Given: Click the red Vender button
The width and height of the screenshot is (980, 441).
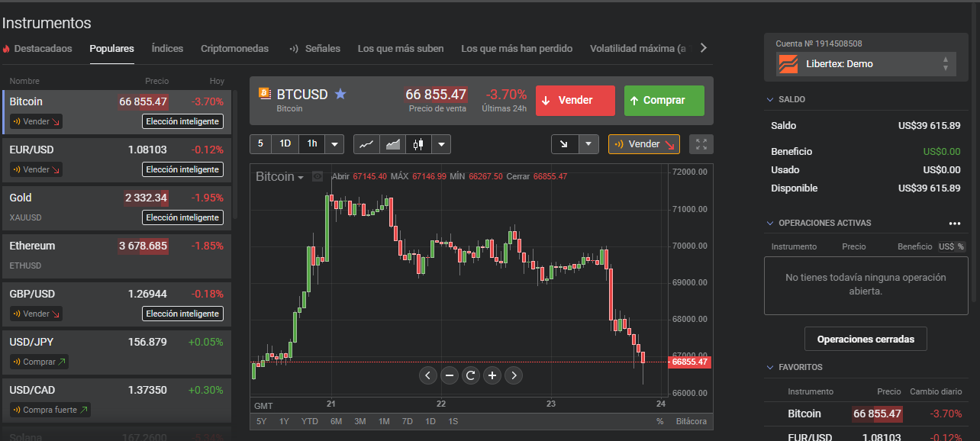Looking at the screenshot, I should [x=575, y=101].
